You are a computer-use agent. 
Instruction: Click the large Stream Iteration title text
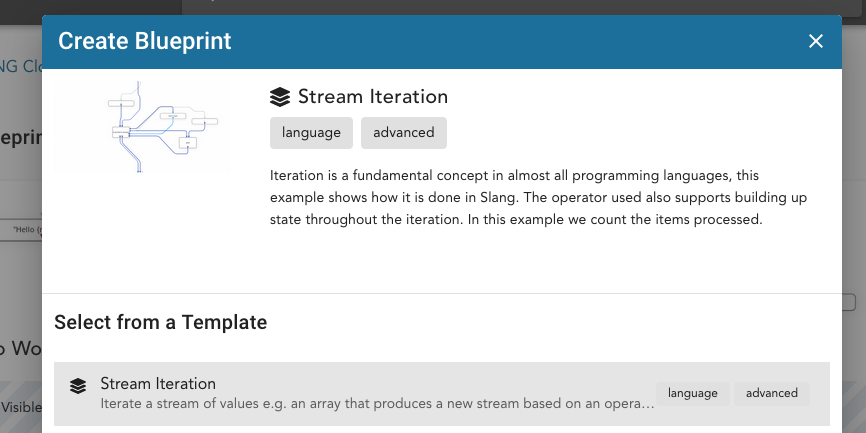pyautogui.click(x=373, y=97)
